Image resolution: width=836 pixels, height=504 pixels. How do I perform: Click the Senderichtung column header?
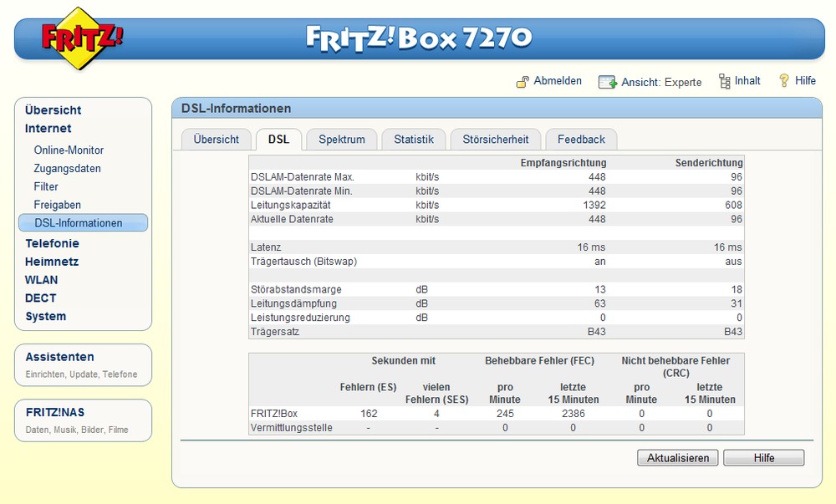[x=709, y=162]
